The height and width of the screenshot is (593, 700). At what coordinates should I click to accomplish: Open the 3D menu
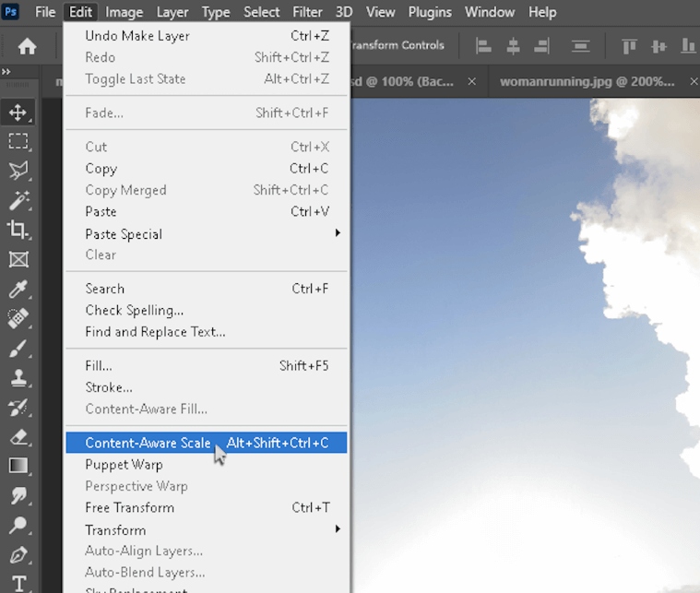coord(344,12)
